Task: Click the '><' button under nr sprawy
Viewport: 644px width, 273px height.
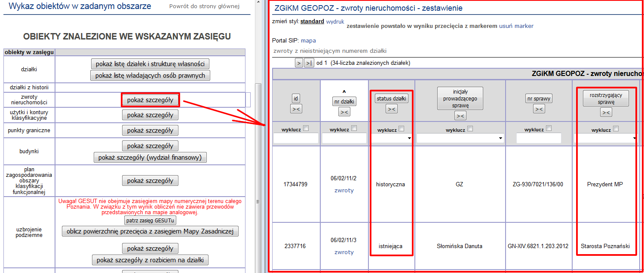Action: click(539, 109)
